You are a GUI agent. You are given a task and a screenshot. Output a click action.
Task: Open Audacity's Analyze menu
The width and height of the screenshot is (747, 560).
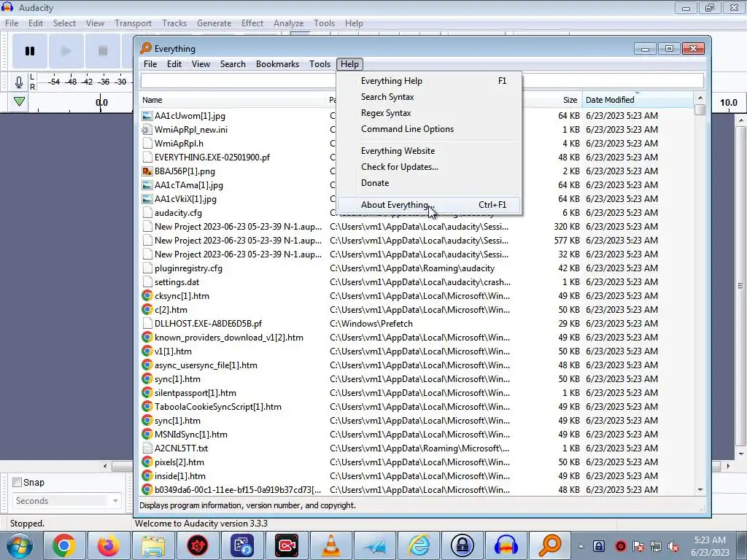coord(288,23)
